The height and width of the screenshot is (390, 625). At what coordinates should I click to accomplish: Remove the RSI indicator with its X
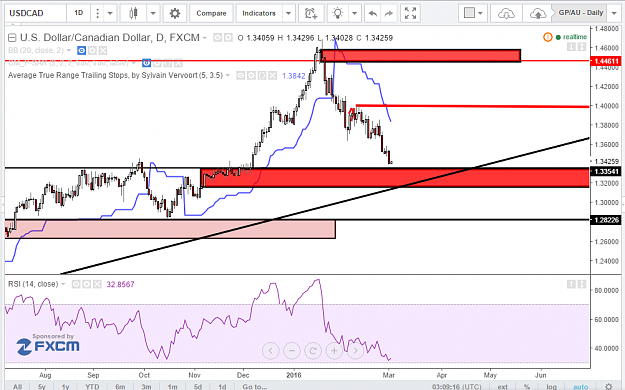[97, 284]
